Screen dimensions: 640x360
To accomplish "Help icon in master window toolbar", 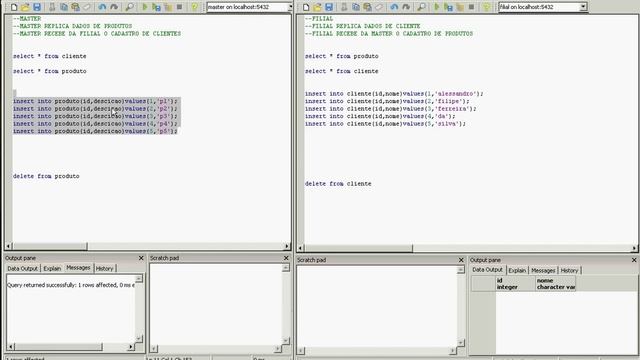I will pyautogui.click(x=194, y=7).
